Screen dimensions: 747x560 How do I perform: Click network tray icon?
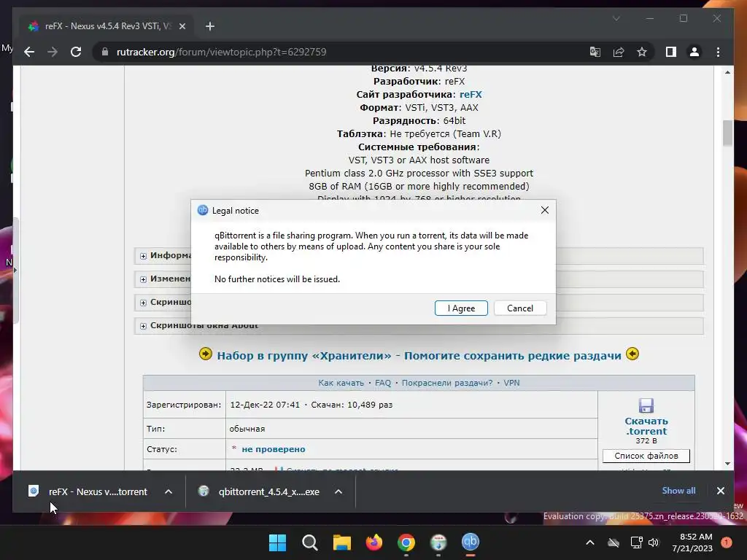click(x=636, y=542)
